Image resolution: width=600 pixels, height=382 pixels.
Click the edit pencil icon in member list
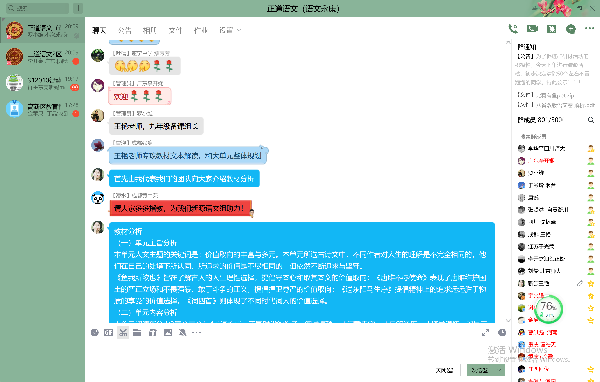[580, 283]
